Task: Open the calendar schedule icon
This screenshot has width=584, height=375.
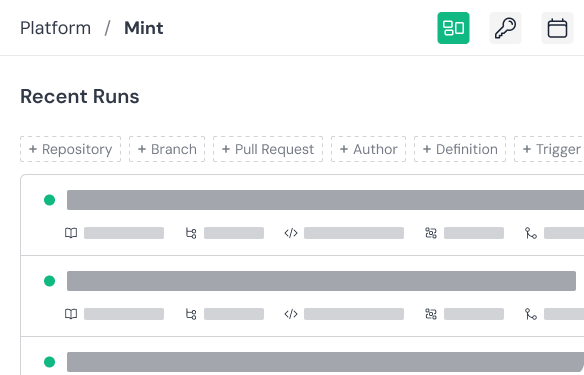Action: (557, 28)
